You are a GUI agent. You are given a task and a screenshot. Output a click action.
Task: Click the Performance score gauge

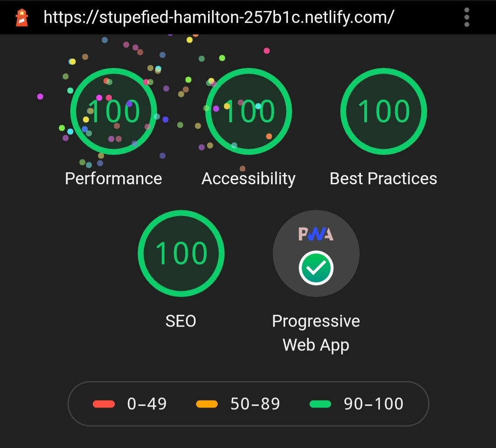pos(113,111)
